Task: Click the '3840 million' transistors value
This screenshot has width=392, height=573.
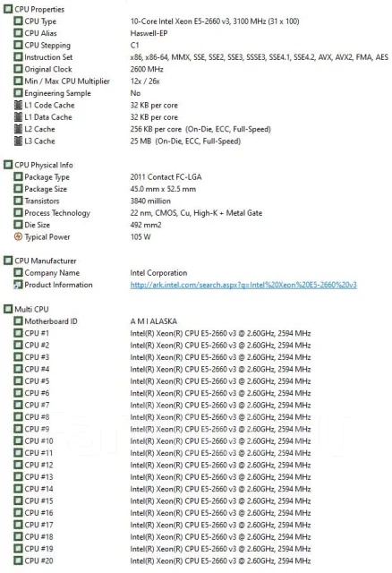Action: (150, 201)
